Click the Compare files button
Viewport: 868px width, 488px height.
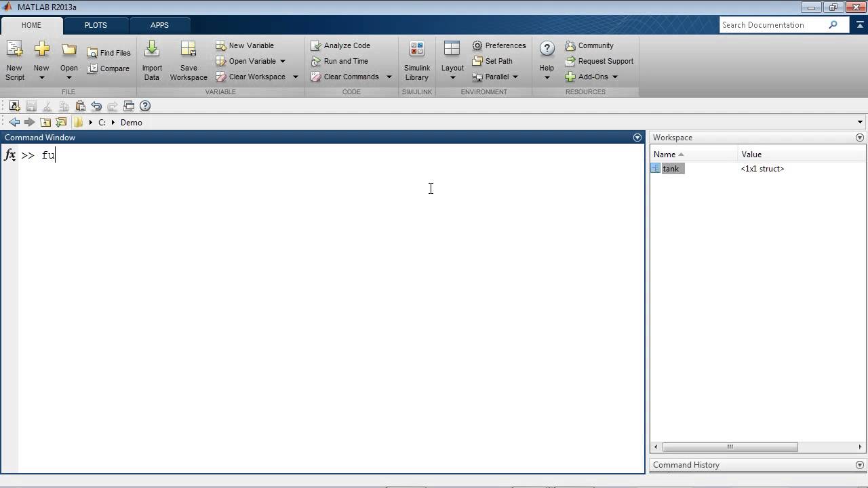coord(108,68)
